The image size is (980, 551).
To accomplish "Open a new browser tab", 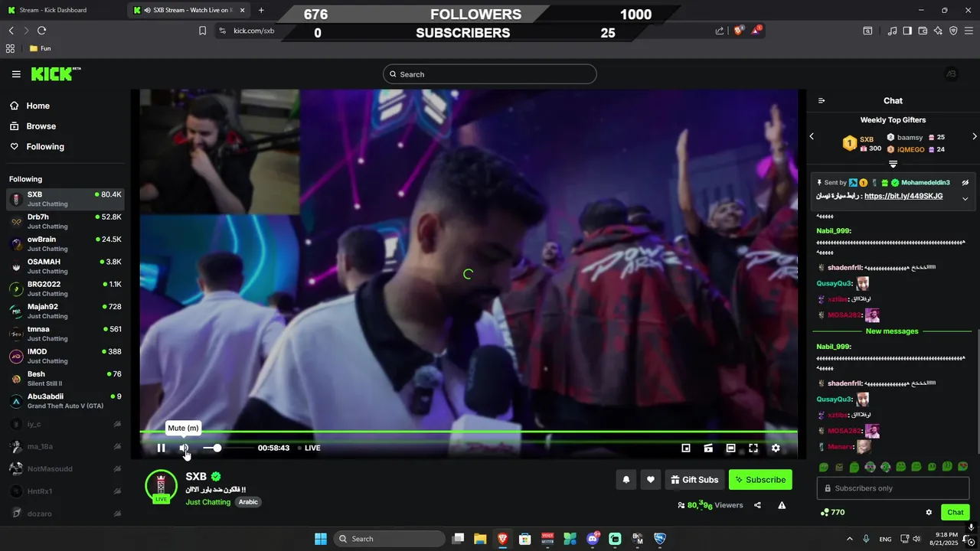I will point(261,10).
